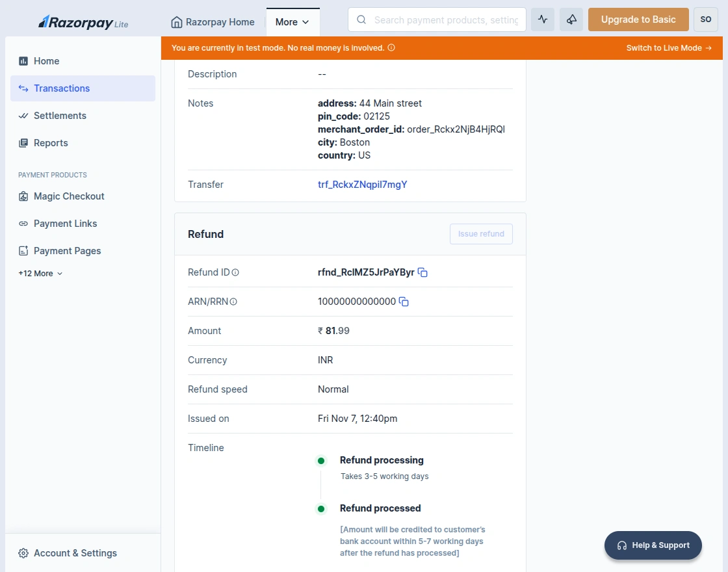Copy the Refund ID rfnd_RclMZ5JrPaYByr

click(x=422, y=272)
